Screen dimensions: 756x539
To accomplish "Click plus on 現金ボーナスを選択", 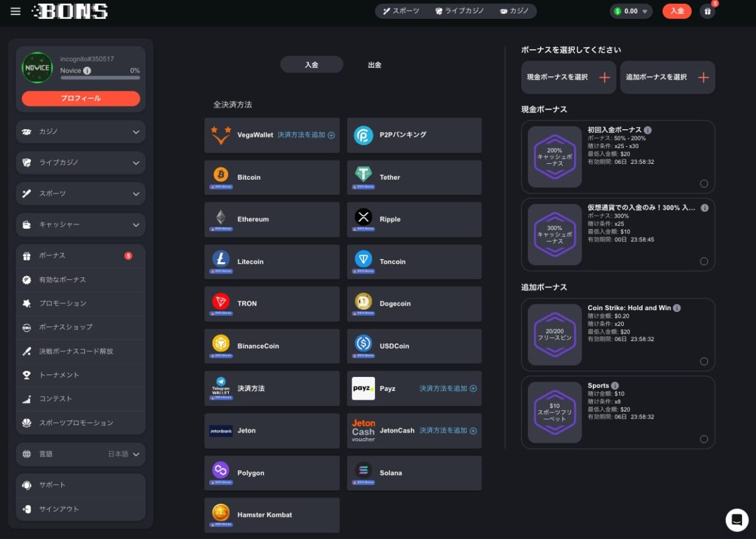I will (604, 78).
